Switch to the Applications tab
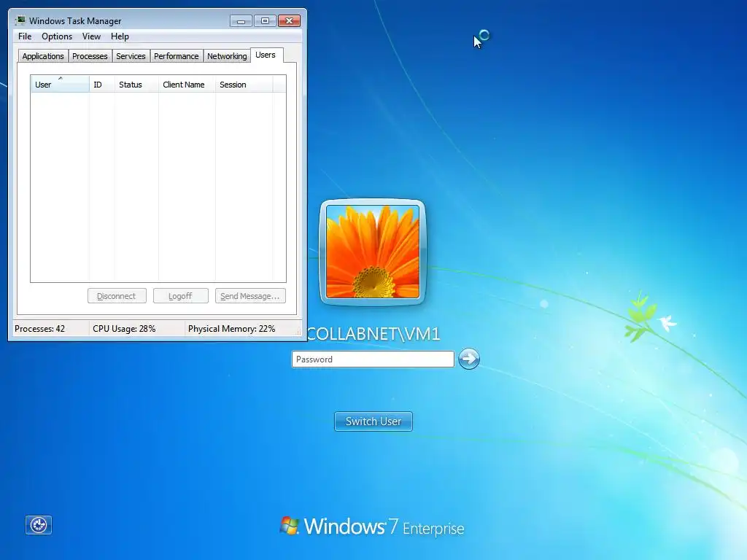Screen dimensions: 747x560 pos(43,56)
